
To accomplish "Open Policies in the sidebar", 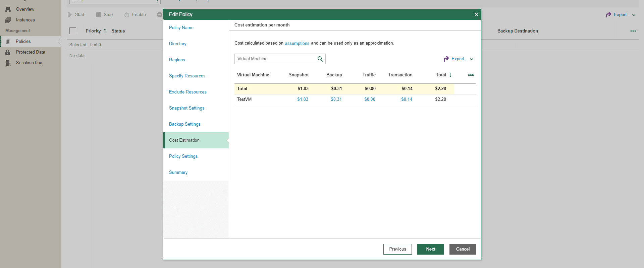I will tap(23, 42).
